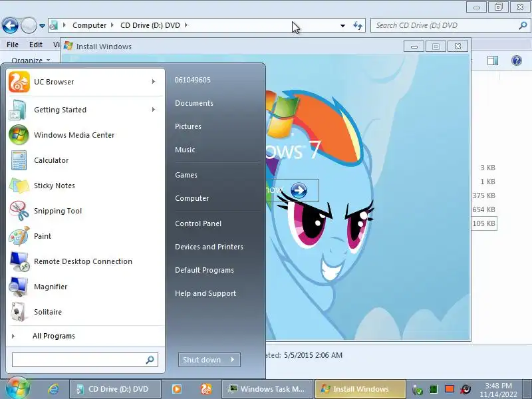Image resolution: width=532 pixels, height=399 pixels.
Task: Open Organize dropdown in Explorer
Action: pos(31,61)
